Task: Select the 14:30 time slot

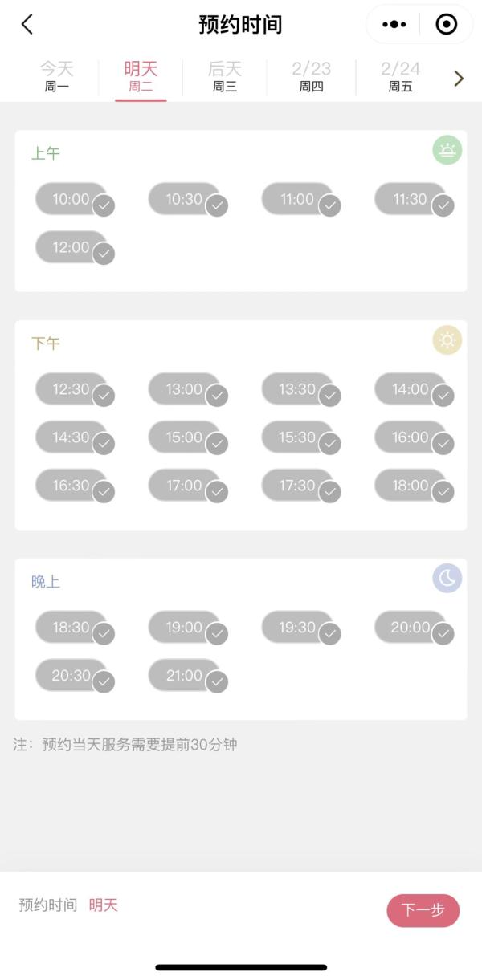Action: tap(71, 437)
